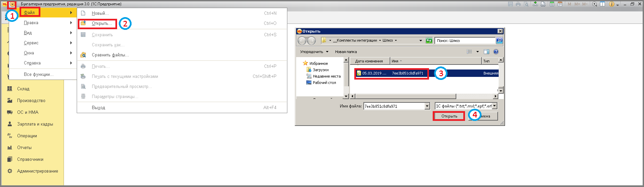Choose Открыть... in File submenu
This screenshot has height=187, width=644.
(x=182, y=23)
